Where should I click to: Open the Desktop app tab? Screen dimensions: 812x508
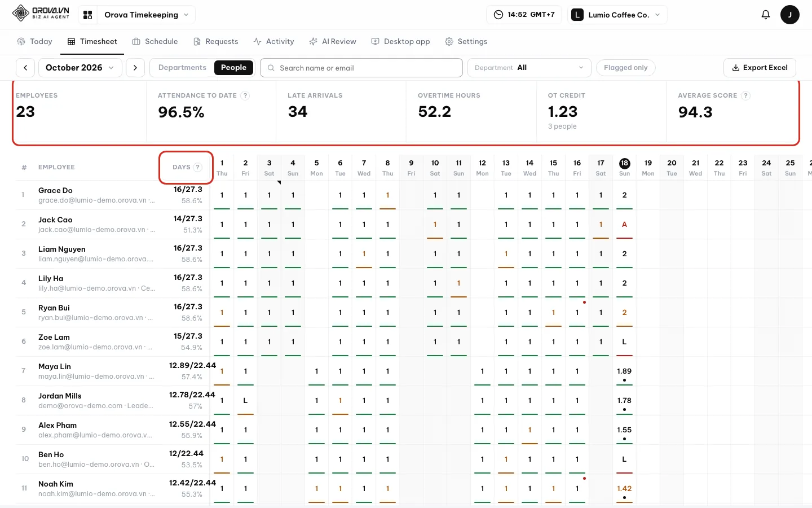coord(400,42)
